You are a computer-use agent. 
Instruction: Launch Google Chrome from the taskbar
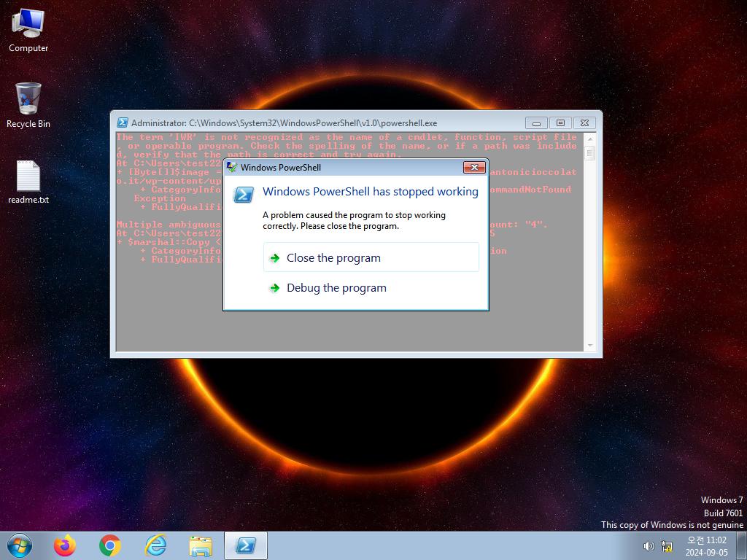(109, 545)
